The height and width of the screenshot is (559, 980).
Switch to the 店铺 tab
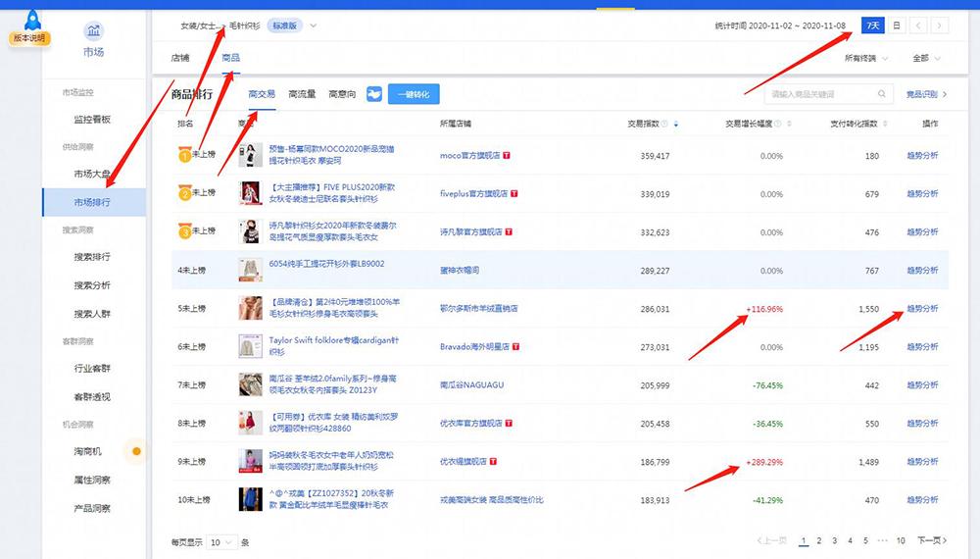pyautogui.click(x=180, y=58)
